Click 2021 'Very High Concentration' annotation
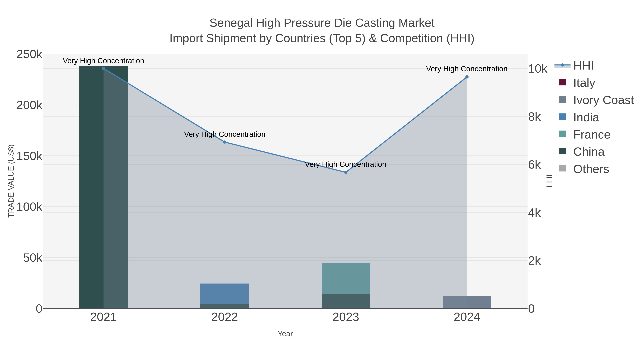This screenshot has width=644, height=362. tap(104, 61)
